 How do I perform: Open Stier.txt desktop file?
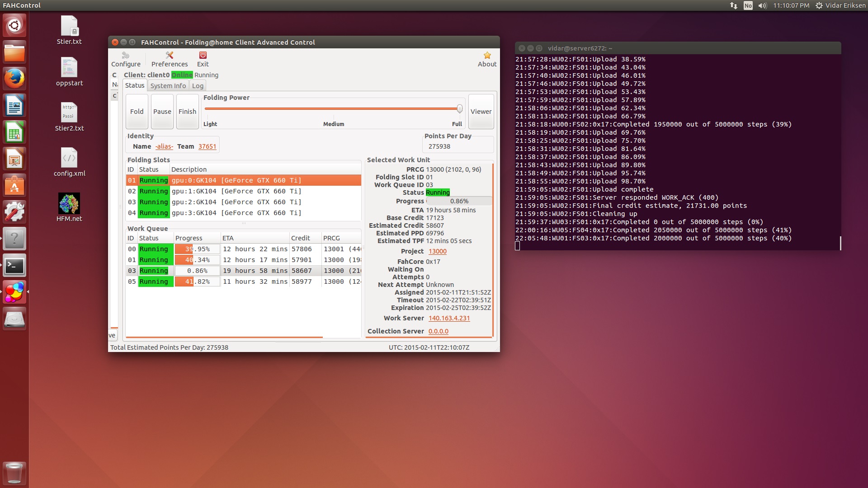pos(69,30)
